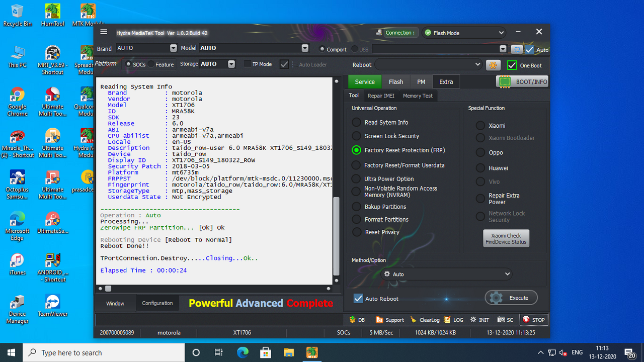The height and width of the screenshot is (362, 644).
Task: Open the LOG folder icon
Action: tap(453, 320)
